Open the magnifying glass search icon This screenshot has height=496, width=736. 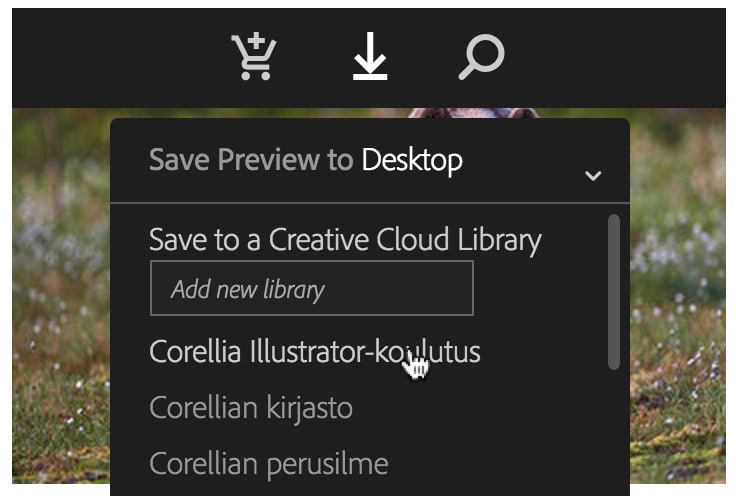pyautogui.click(x=482, y=57)
